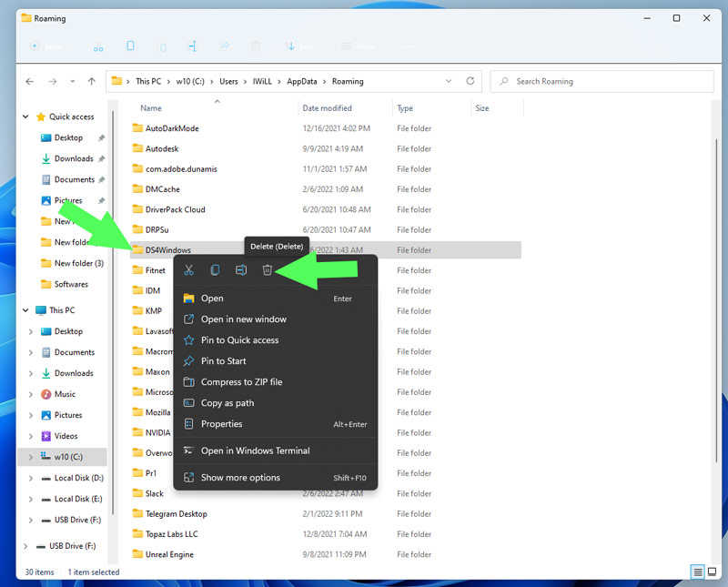The height and width of the screenshot is (587, 728).
Task: Select Compress to ZIP file
Action: pos(241,382)
